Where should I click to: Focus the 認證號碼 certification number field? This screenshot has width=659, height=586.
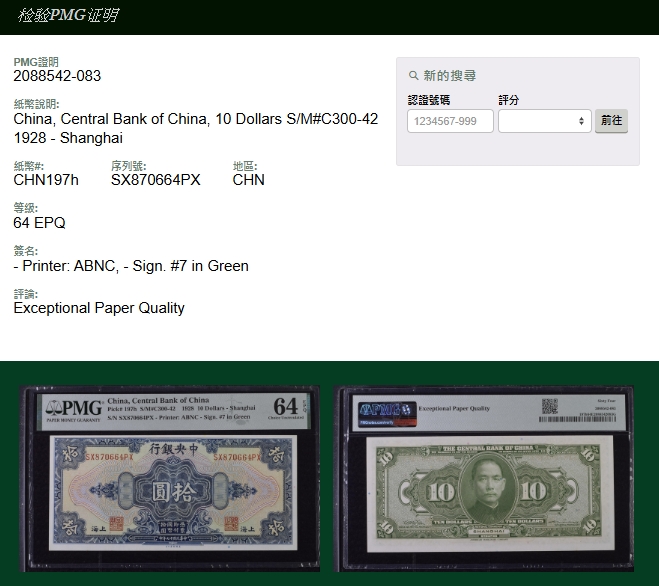(x=450, y=121)
